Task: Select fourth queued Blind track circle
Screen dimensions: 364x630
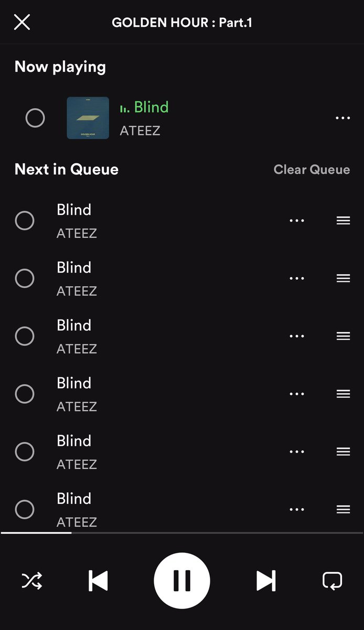Action: [25, 394]
